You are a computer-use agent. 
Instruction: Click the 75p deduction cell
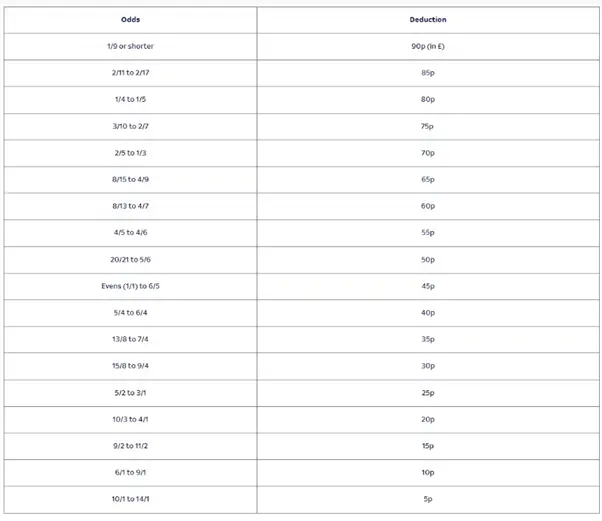coord(428,126)
